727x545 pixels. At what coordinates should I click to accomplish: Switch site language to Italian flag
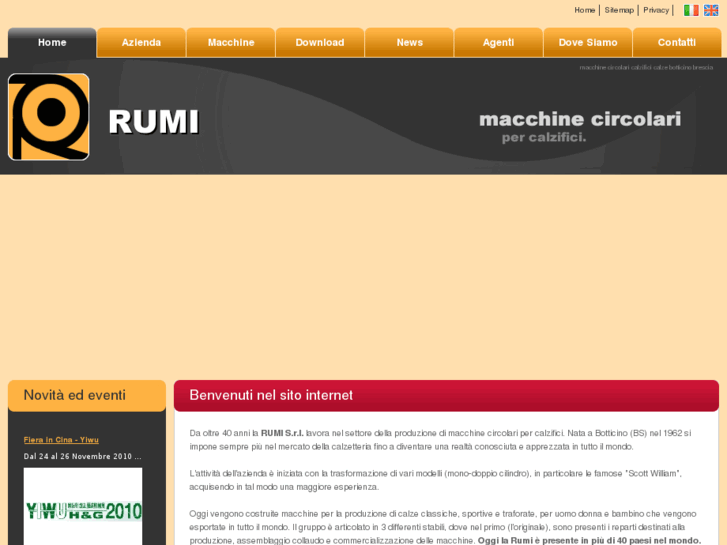(x=691, y=10)
